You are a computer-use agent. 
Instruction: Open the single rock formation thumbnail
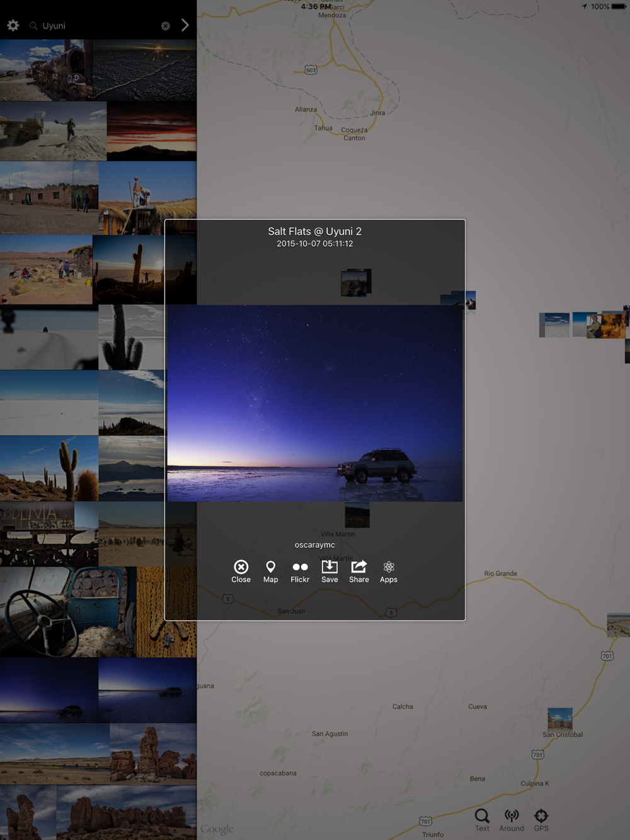tap(153, 754)
